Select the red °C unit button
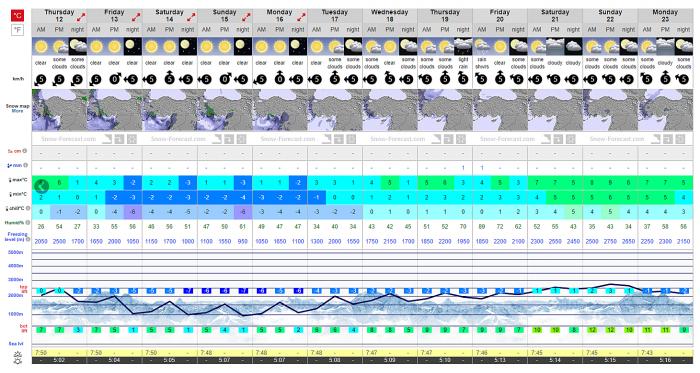Image resolution: width=700 pixels, height=373 pixels. [17, 16]
